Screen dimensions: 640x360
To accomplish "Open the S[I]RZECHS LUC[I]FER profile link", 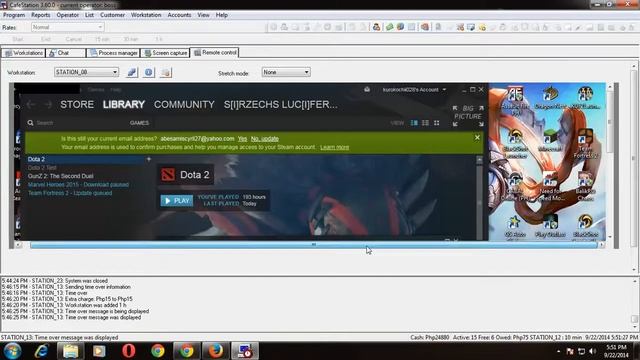I will [280, 104].
